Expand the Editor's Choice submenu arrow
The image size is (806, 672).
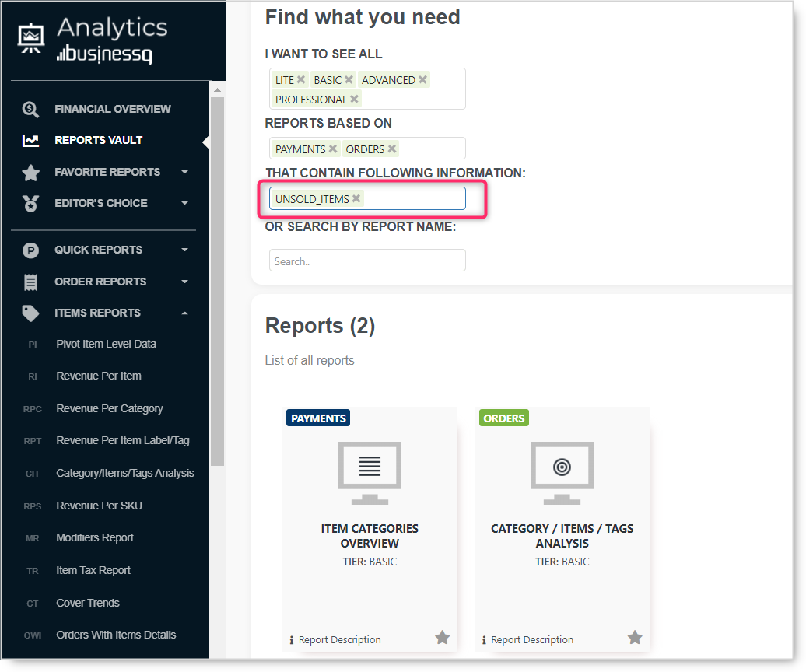[184, 204]
